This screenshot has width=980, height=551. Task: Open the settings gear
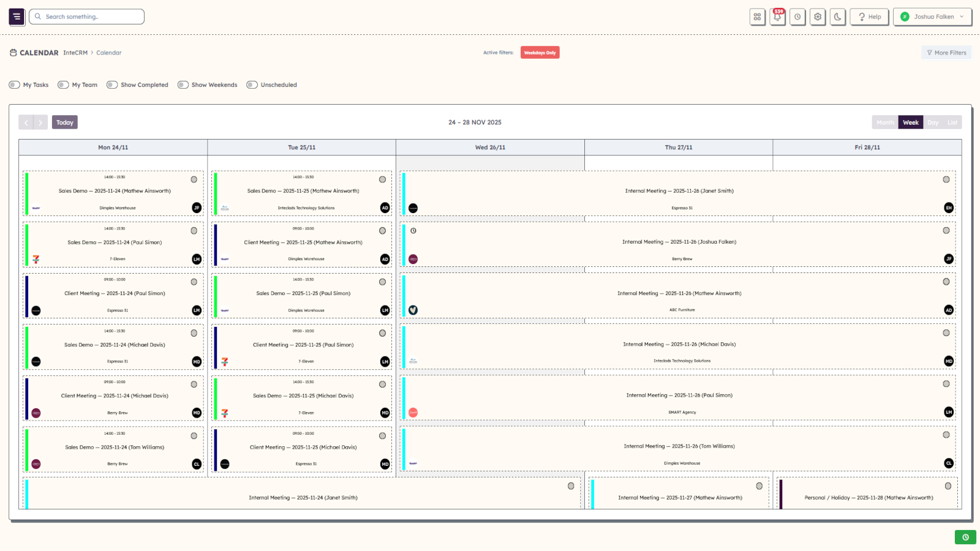[817, 17]
